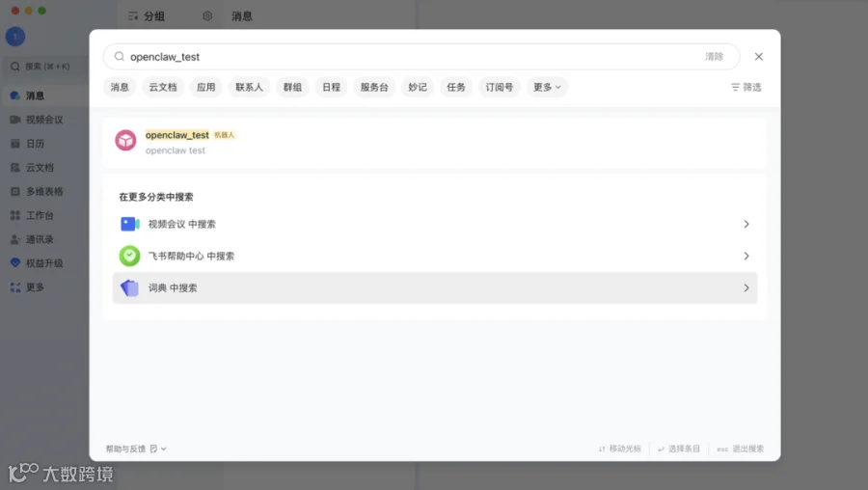Click the 分组 grouping icon in header
The image size is (868, 490).
(133, 16)
